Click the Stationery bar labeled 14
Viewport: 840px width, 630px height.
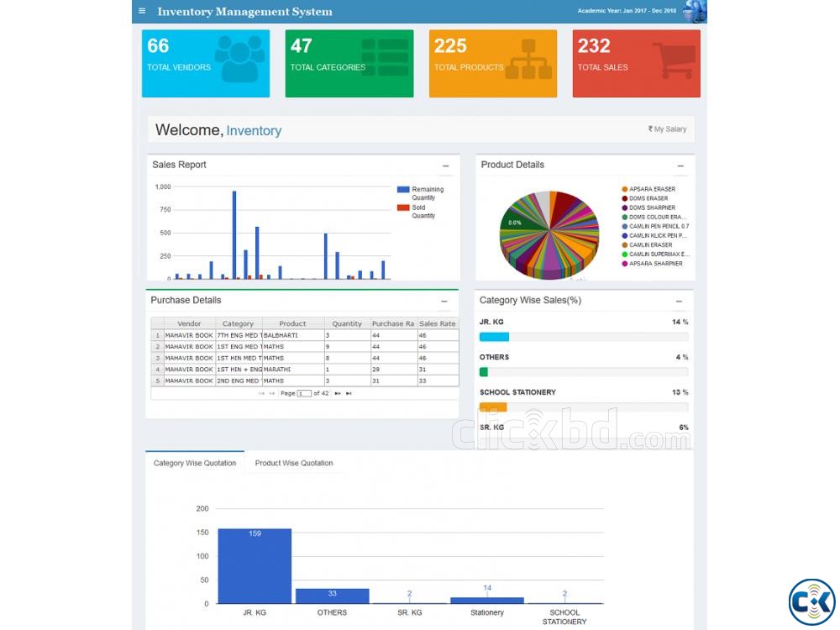[x=487, y=601]
